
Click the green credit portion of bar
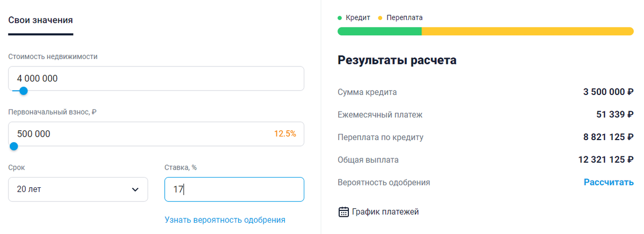coord(379,31)
